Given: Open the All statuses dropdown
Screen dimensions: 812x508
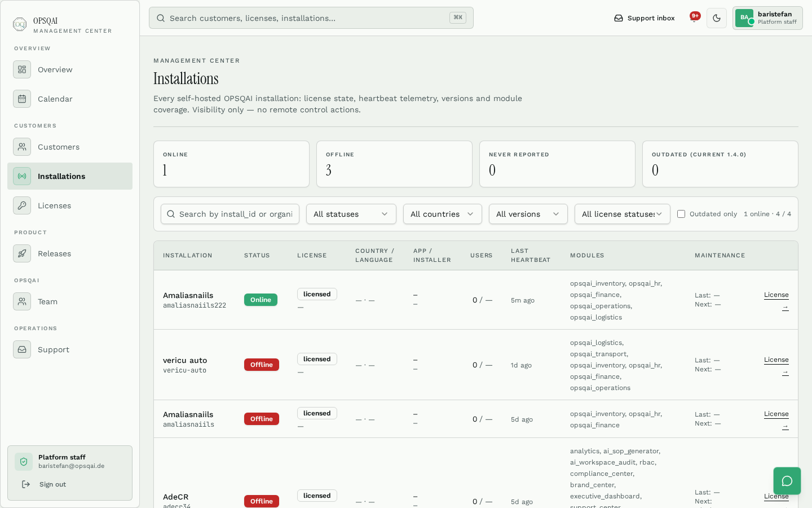Looking at the screenshot, I should pos(351,214).
